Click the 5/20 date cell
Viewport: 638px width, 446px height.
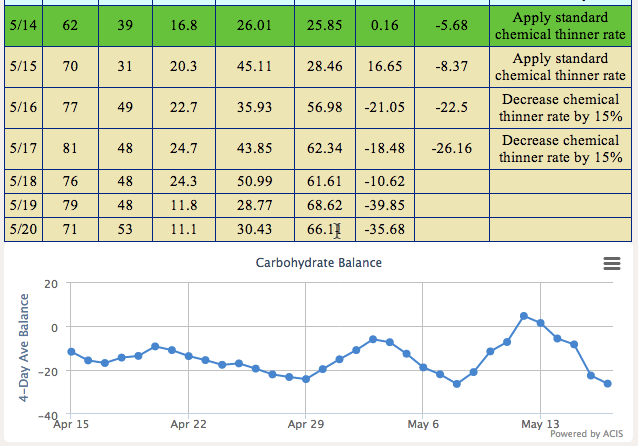click(x=19, y=229)
